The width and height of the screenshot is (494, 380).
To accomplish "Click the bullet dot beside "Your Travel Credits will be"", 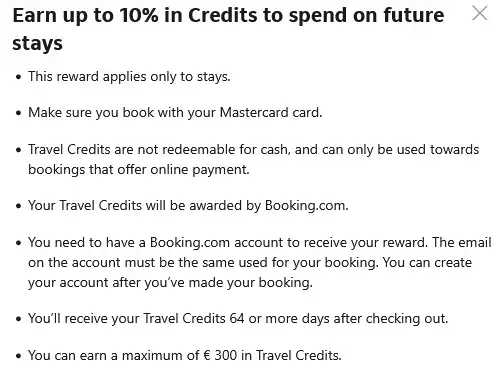I will point(18,206).
